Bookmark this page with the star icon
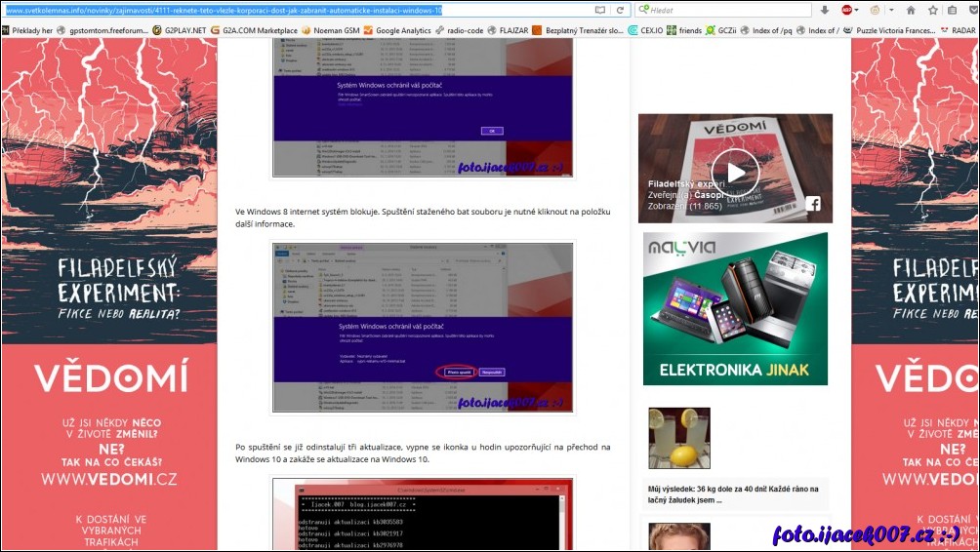This screenshot has width=980, height=552. tap(931, 10)
